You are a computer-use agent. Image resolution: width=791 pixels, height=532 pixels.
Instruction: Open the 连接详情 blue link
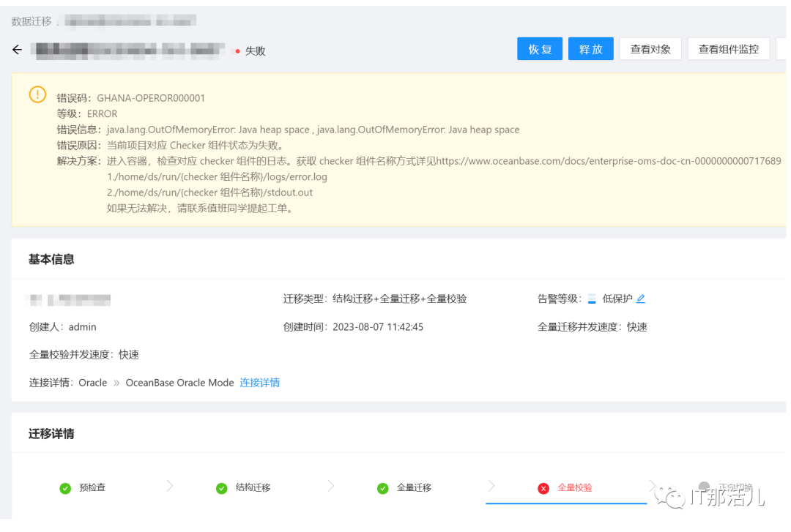tap(259, 383)
